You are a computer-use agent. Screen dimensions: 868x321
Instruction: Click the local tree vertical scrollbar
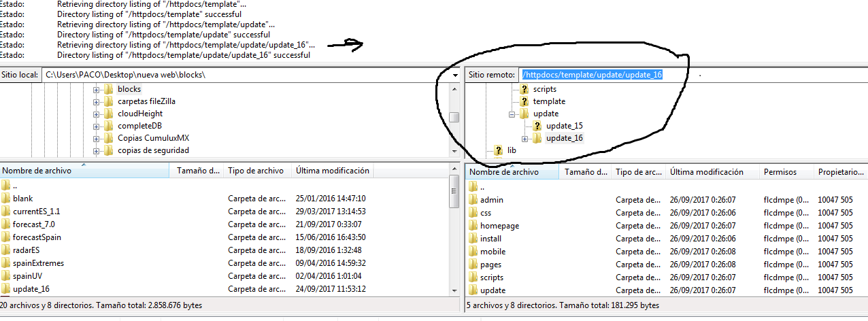click(x=454, y=119)
